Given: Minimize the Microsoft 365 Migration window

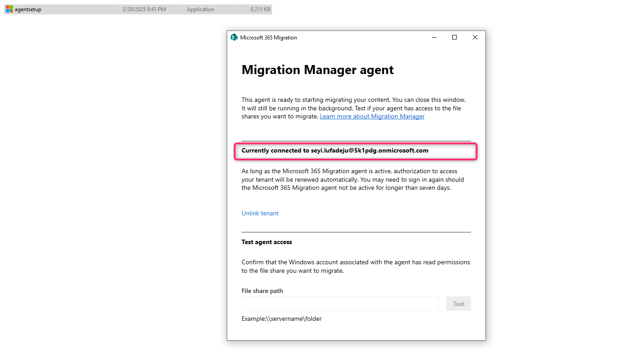Looking at the screenshot, I should pos(434,38).
